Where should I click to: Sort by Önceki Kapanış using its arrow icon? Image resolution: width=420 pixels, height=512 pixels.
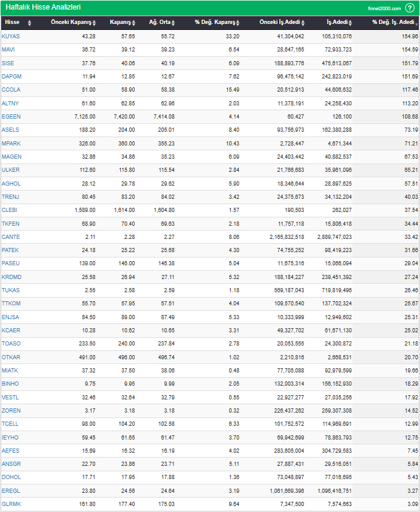(94, 23)
